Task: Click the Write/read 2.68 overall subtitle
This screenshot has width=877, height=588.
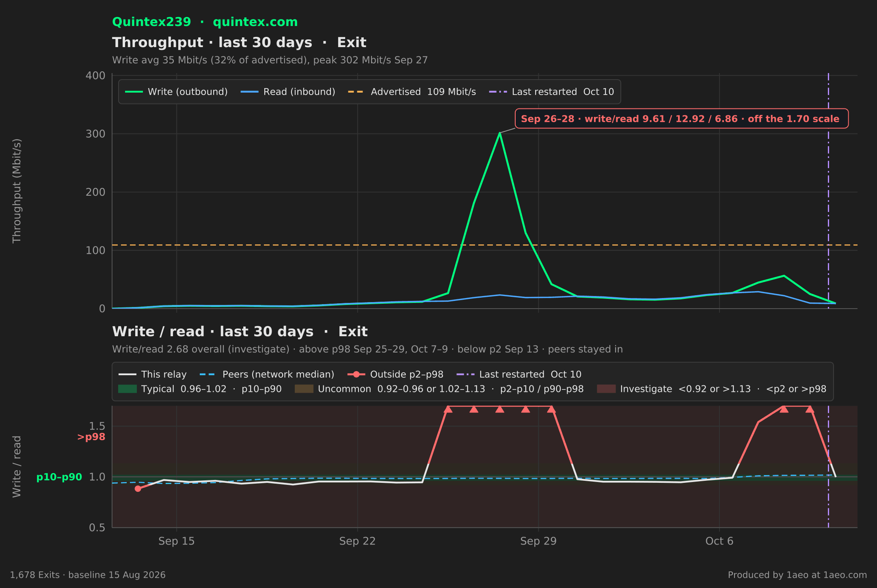Action: point(367,349)
